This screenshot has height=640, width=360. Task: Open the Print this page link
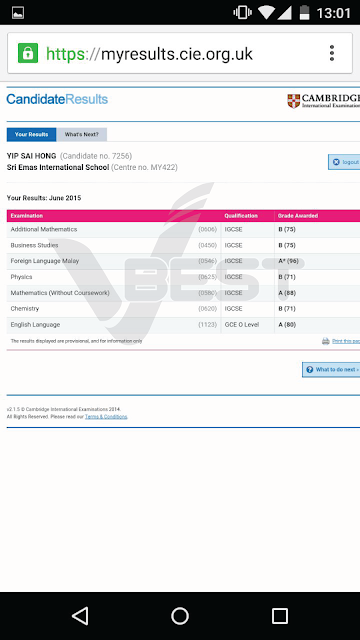click(x=346, y=341)
